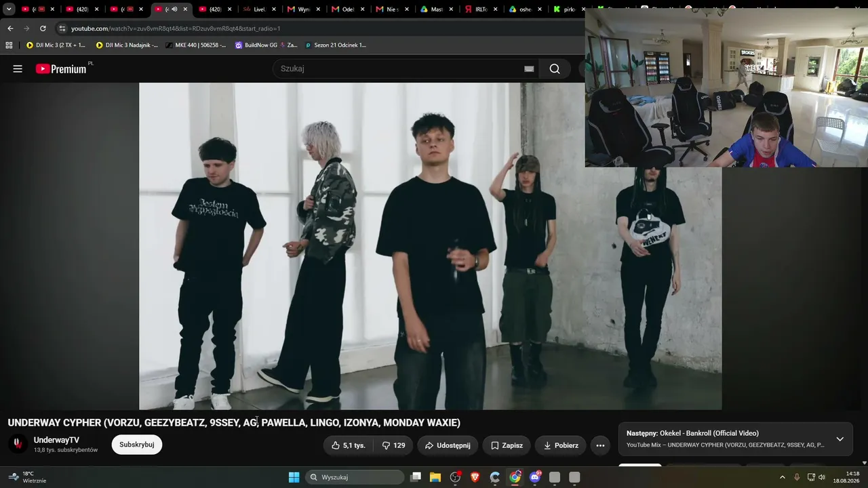868x488 pixels.
Task: Open Sezon 21 Odcinek 1 bookmark
Action: click(x=335, y=45)
